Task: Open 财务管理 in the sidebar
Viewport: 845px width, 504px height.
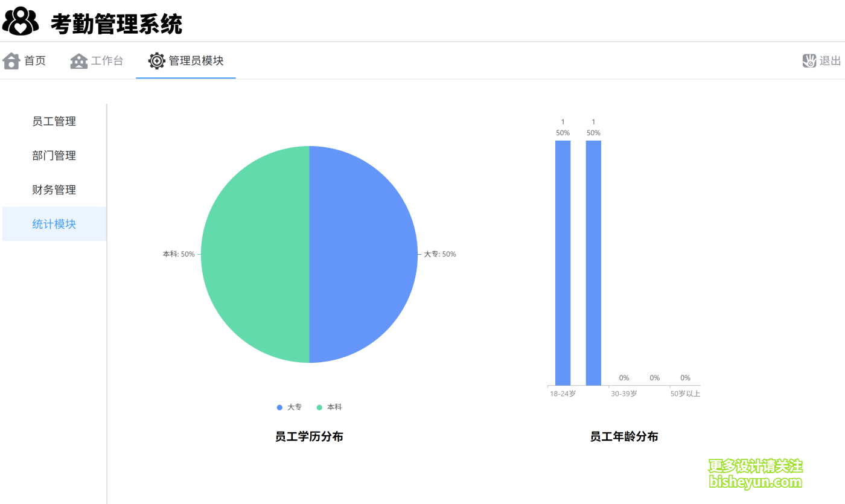Action: tap(54, 190)
